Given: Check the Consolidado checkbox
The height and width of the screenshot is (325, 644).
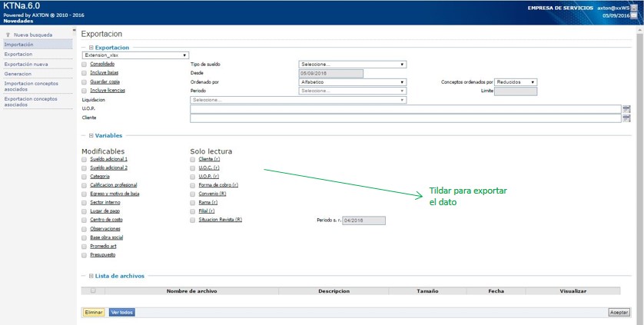Looking at the screenshot, I should coord(85,64).
